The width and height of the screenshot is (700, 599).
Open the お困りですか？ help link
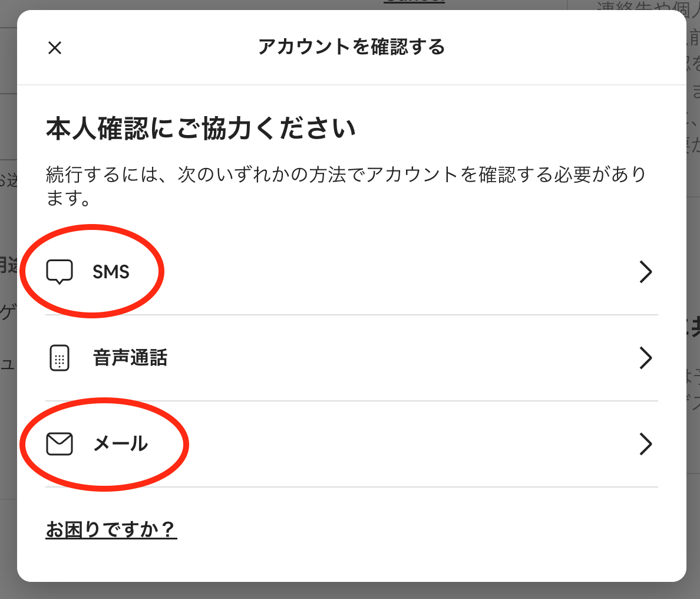[111, 529]
